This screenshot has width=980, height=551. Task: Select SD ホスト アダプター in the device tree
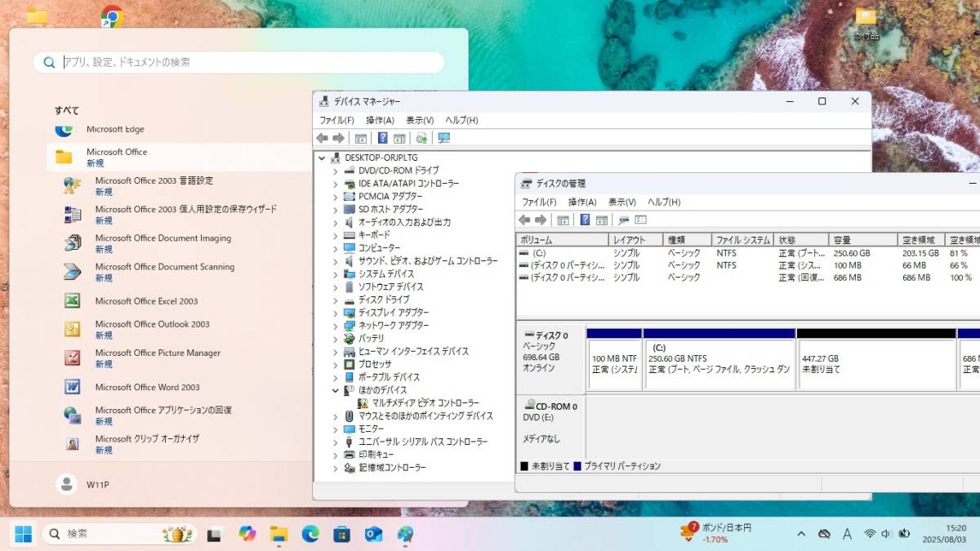pyautogui.click(x=390, y=209)
